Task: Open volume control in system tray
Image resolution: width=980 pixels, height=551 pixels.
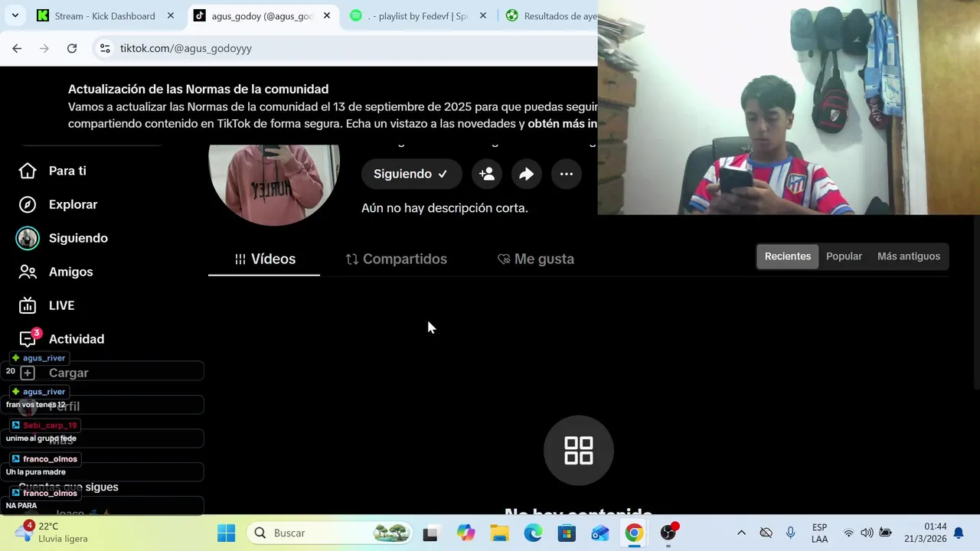Action: [867, 533]
